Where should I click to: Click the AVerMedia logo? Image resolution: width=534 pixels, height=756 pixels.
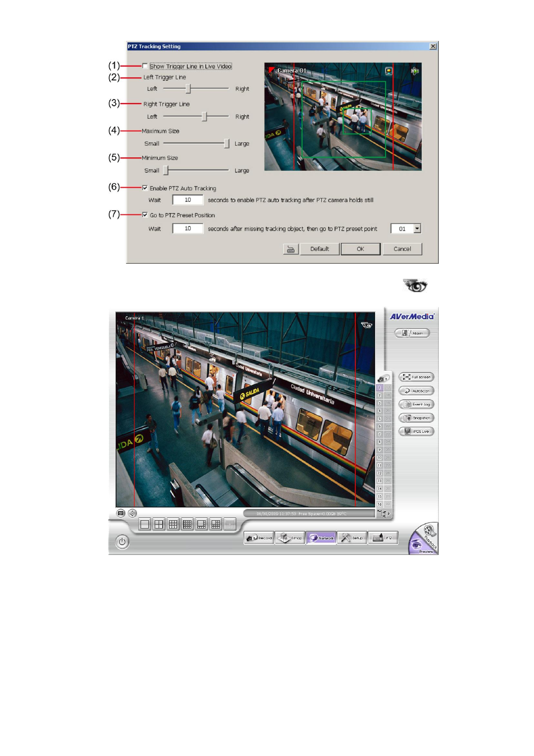pos(412,317)
